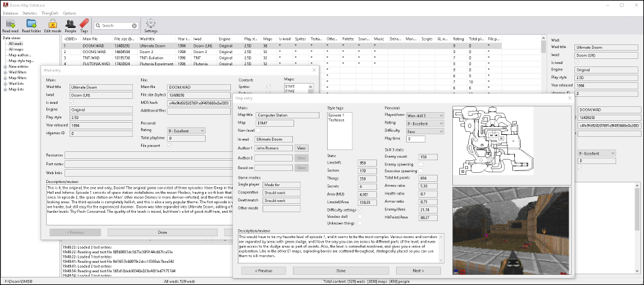Select E1M1 in Wad entry Maps list

[290, 86]
